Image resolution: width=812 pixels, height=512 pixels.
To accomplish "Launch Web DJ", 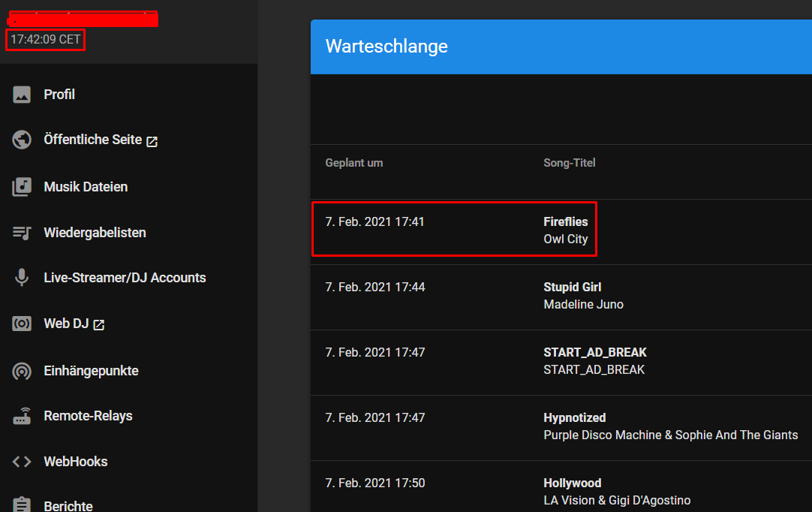I will point(66,324).
